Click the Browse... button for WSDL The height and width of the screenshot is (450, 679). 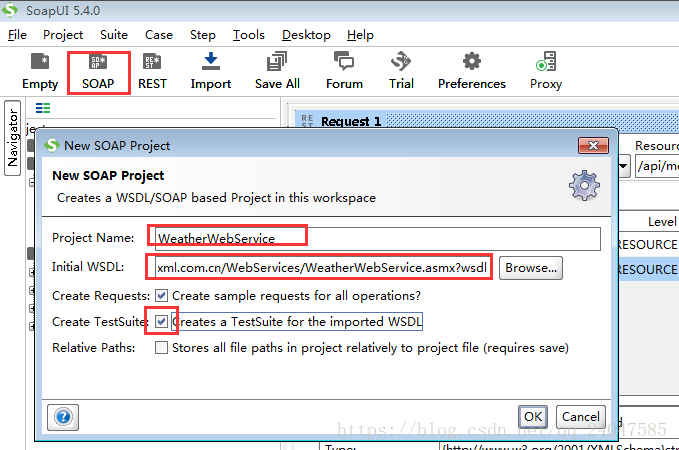531,268
